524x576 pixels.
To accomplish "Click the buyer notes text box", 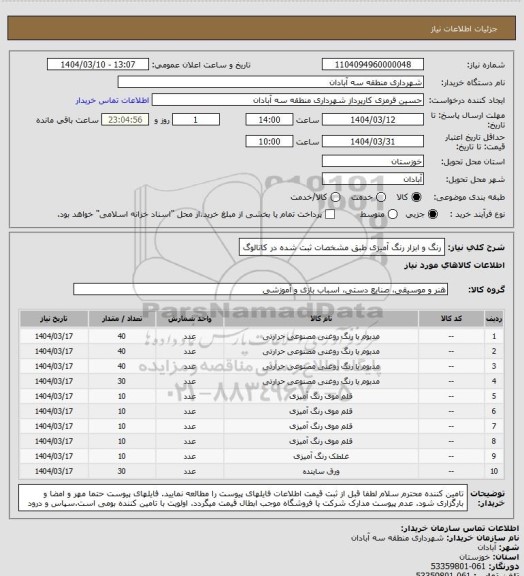I will point(243,498).
